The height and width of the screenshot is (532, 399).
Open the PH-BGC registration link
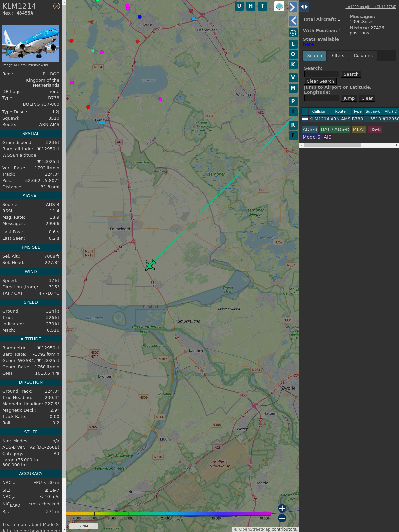click(51, 74)
